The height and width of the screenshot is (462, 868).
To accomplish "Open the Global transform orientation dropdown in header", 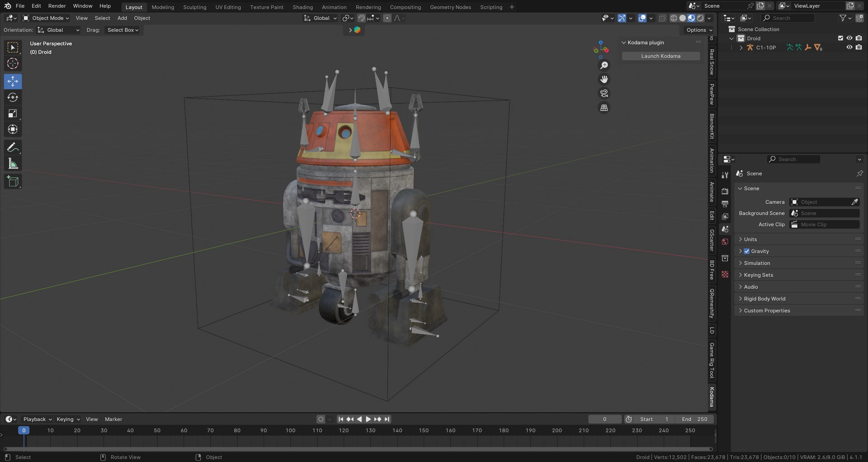I will (321, 18).
